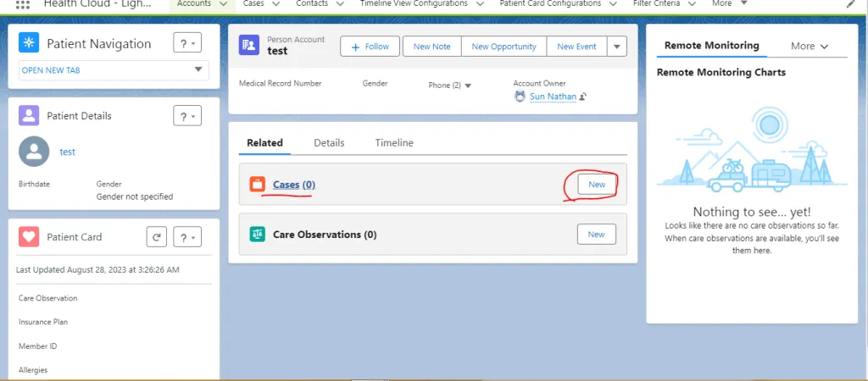Open Patient Card help menu
Viewport: 868px width, 381px height.
187,237
